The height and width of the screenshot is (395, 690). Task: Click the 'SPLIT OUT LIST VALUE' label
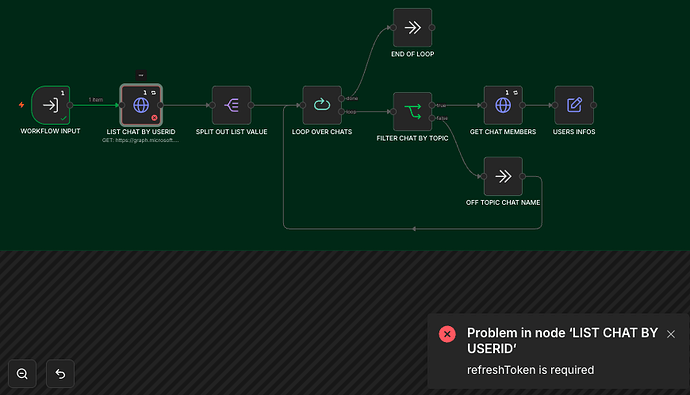231,132
